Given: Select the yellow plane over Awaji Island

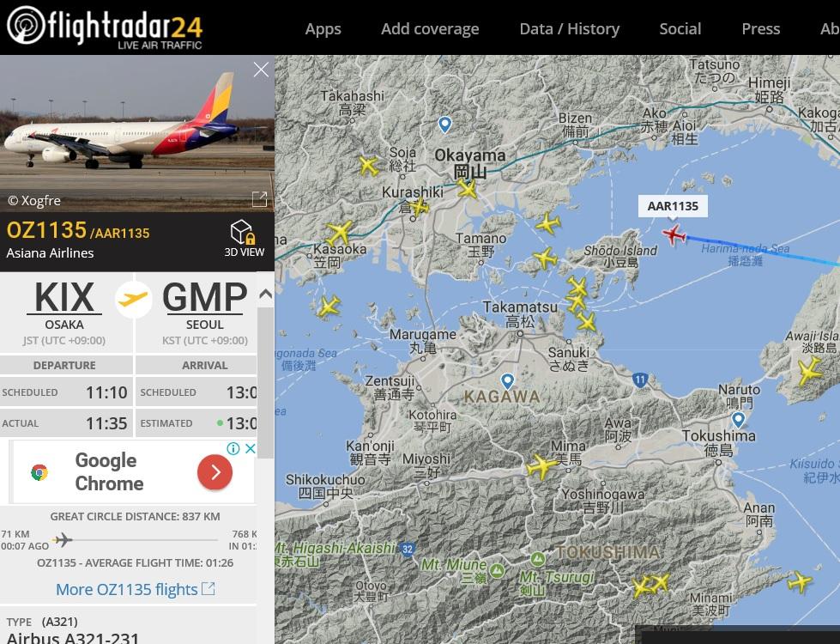Looking at the screenshot, I should coord(809,371).
